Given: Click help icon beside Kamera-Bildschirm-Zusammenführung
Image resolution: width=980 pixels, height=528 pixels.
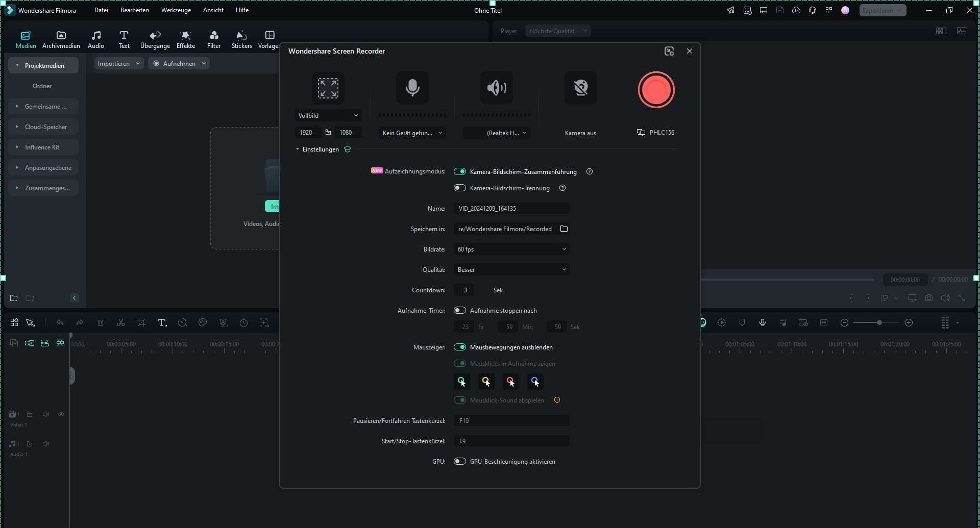Looking at the screenshot, I should coord(590,171).
